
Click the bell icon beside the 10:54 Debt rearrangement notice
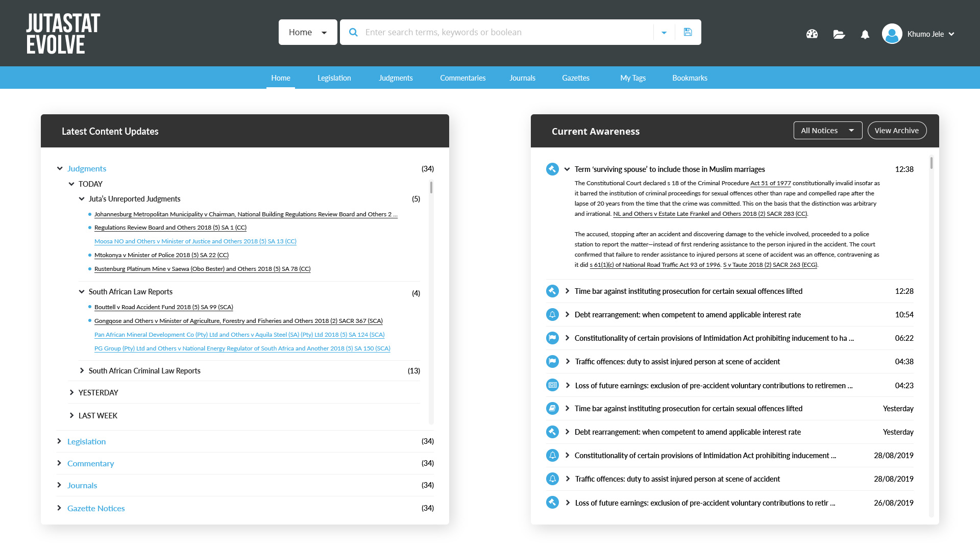click(552, 315)
